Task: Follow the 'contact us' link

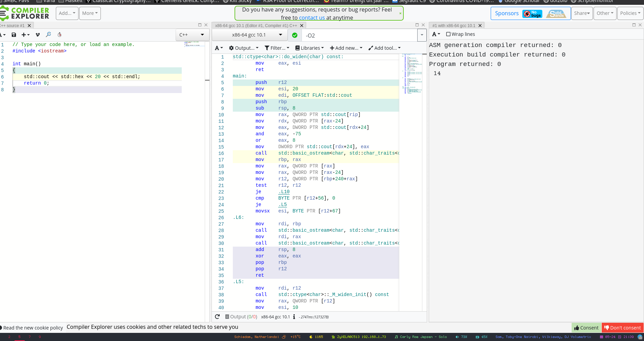Action: [312, 18]
